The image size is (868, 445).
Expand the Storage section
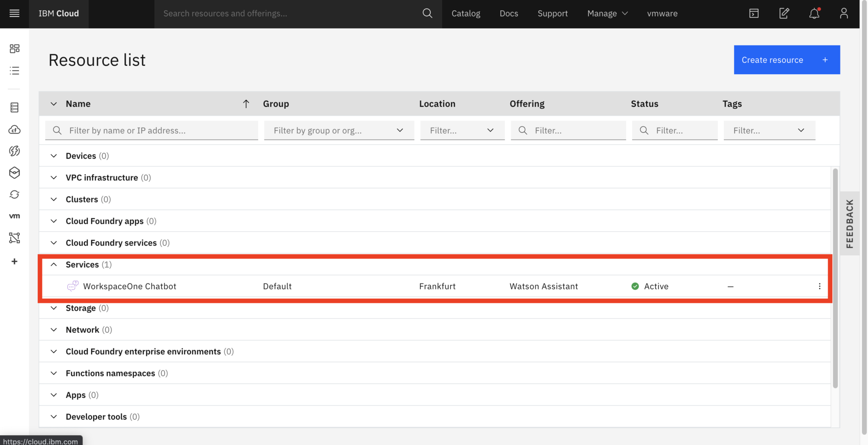54,308
